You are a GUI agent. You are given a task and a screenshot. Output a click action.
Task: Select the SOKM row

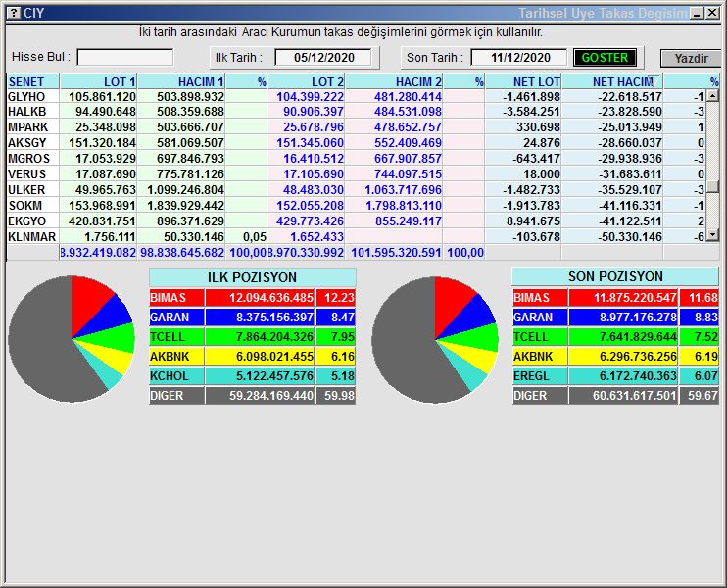pyautogui.click(x=356, y=206)
